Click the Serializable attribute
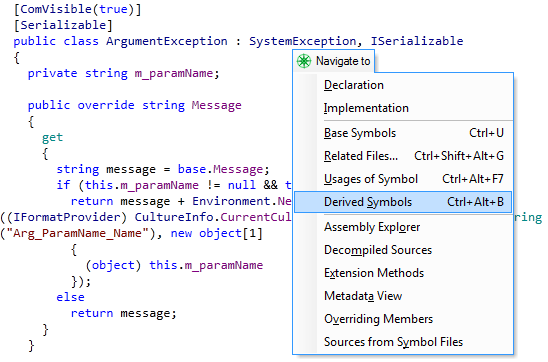Screen dimensions: 548x362 (x=63, y=25)
